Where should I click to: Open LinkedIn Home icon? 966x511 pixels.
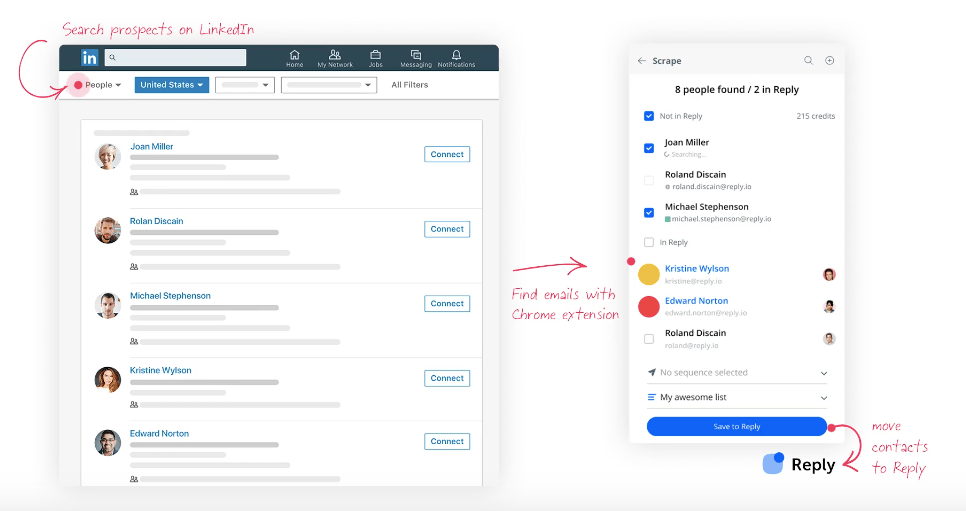point(294,55)
